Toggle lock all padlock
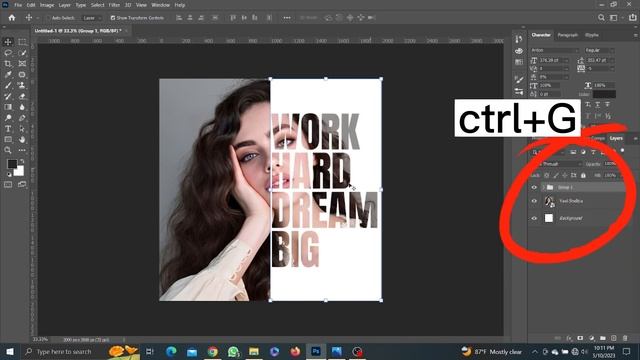640x360 pixels. pos(583,176)
